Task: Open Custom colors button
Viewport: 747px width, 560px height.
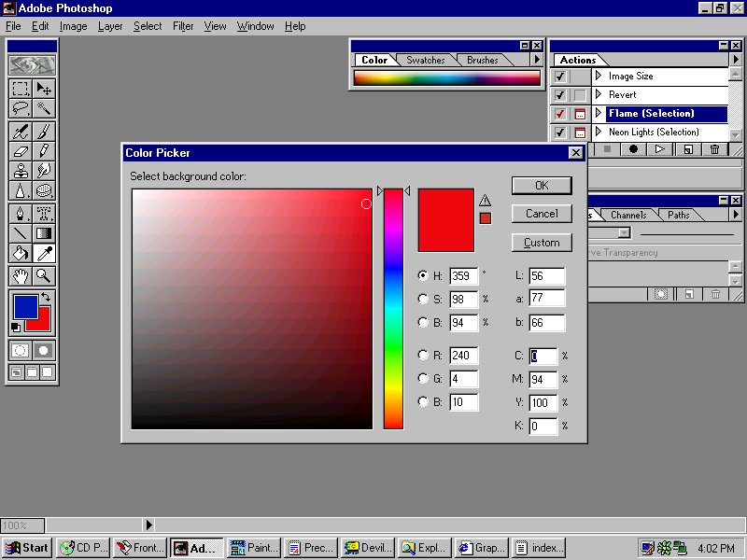Action: pos(542,243)
